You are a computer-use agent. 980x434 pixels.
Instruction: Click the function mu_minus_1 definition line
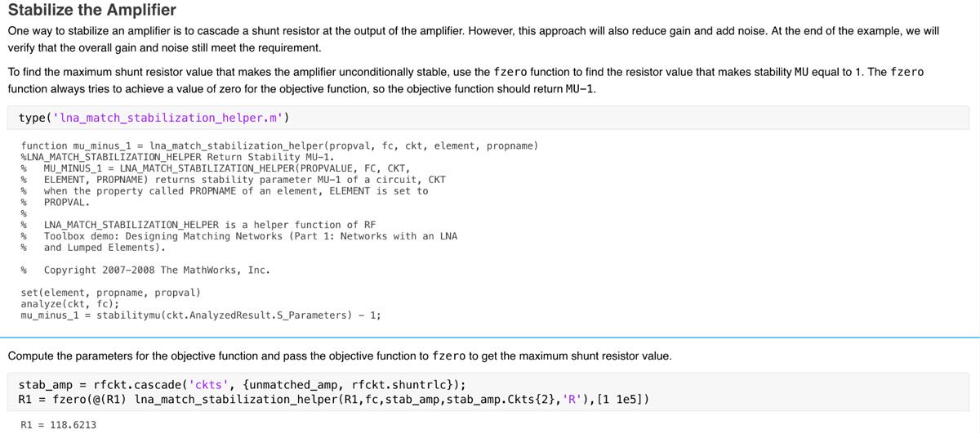point(278,145)
